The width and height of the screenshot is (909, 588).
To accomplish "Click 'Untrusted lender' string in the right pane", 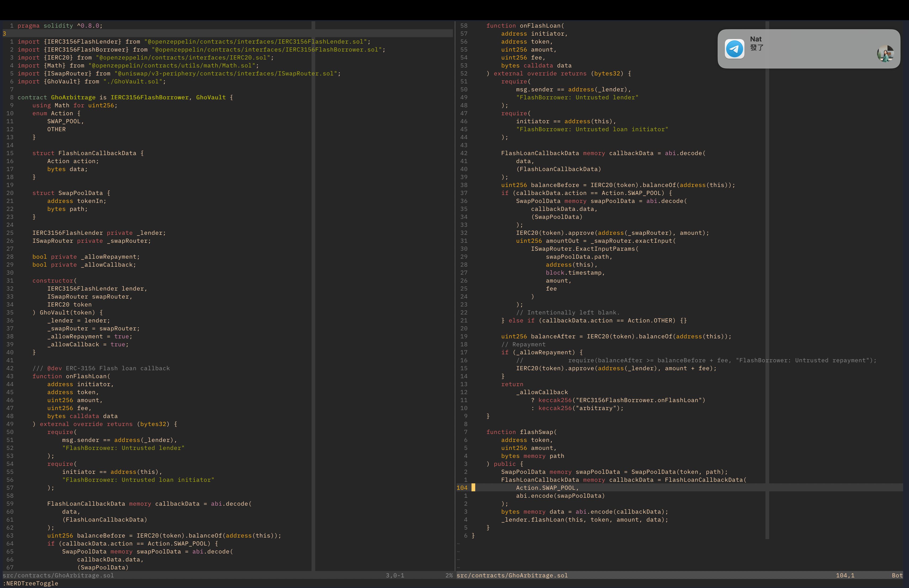I will pyautogui.click(x=577, y=97).
